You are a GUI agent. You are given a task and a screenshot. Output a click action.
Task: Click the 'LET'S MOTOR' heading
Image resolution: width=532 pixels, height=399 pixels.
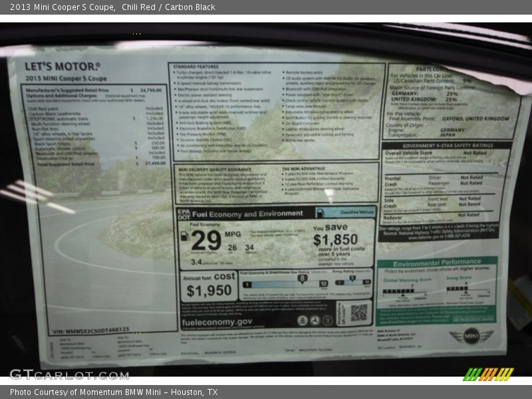coord(63,66)
